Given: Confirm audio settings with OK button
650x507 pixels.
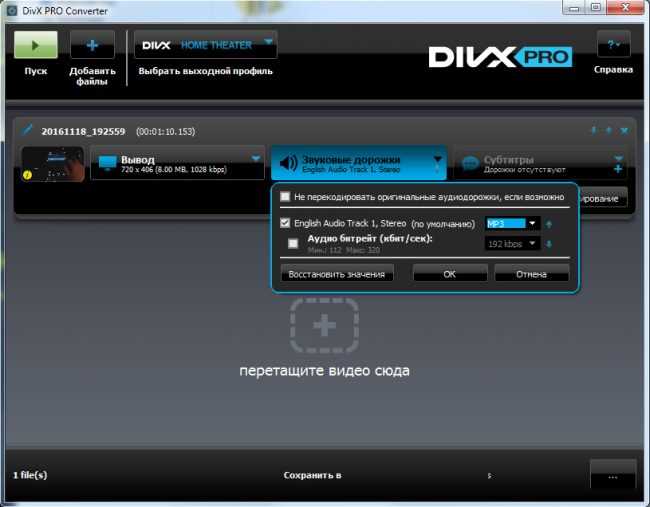Looking at the screenshot, I should 450,274.
